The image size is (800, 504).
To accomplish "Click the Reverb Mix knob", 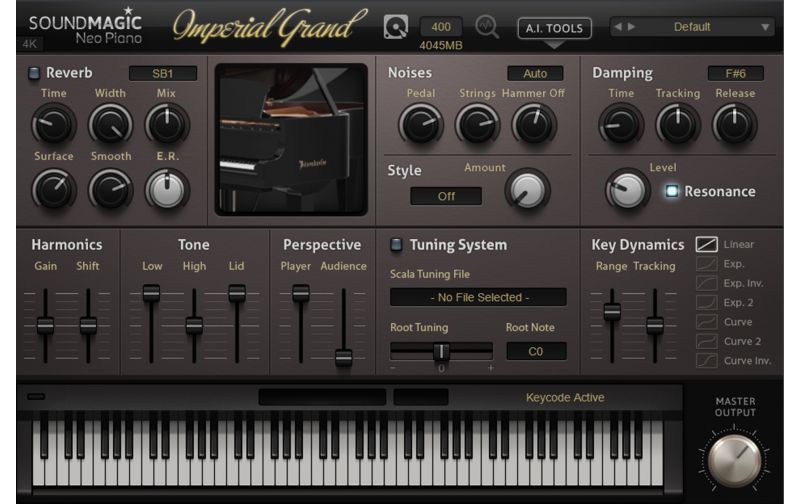I will coord(167,124).
